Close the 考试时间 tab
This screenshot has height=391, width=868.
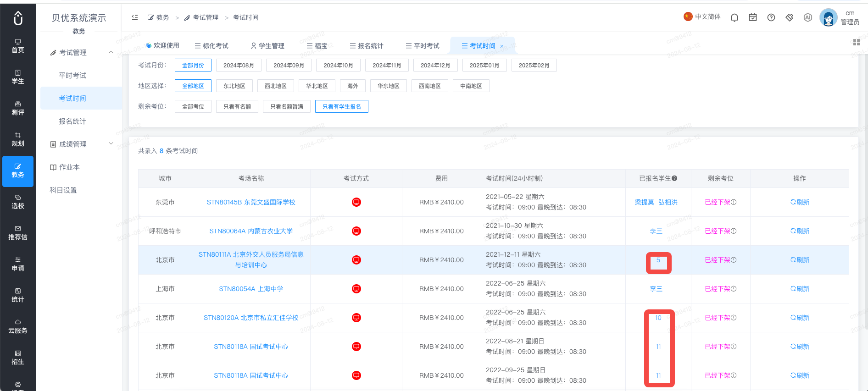[x=502, y=46]
